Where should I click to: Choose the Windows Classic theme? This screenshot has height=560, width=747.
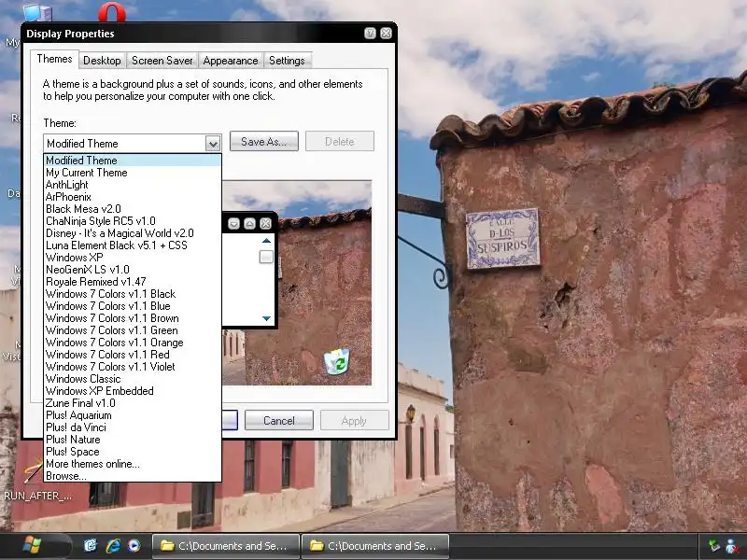click(x=133, y=379)
